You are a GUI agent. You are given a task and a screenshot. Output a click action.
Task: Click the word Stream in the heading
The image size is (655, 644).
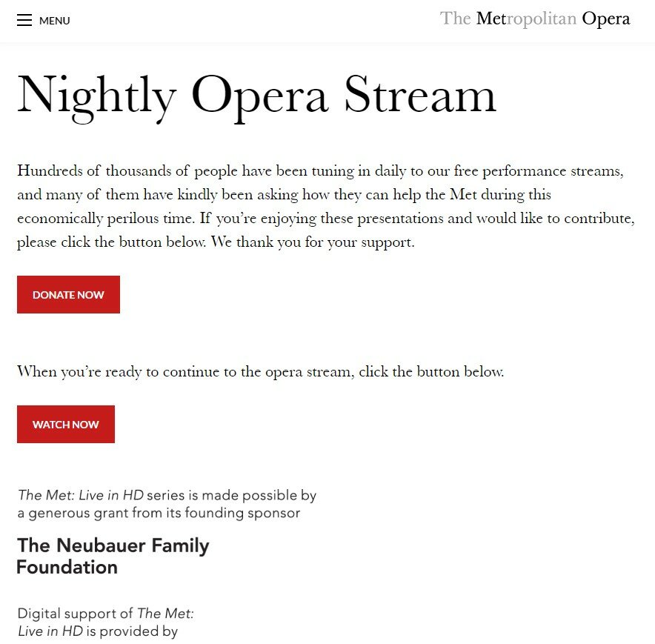pos(419,95)
